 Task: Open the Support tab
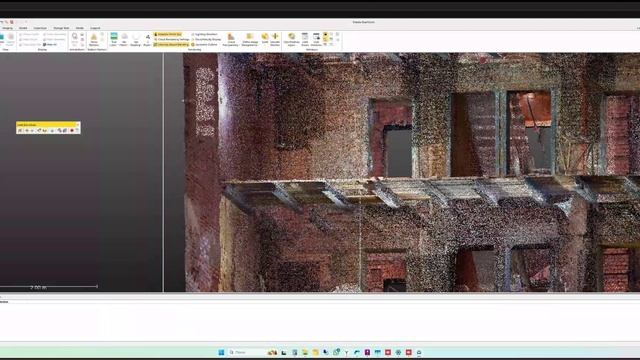click(95, 28)
